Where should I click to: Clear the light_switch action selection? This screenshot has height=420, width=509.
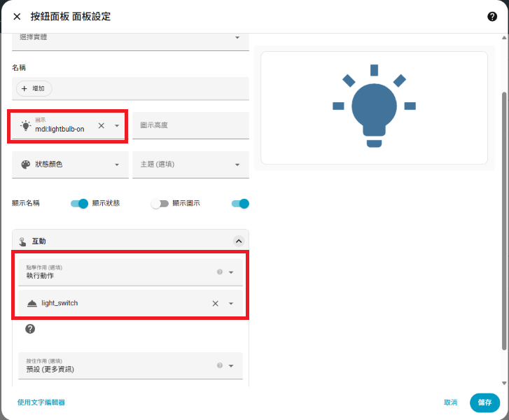[215, 303]
